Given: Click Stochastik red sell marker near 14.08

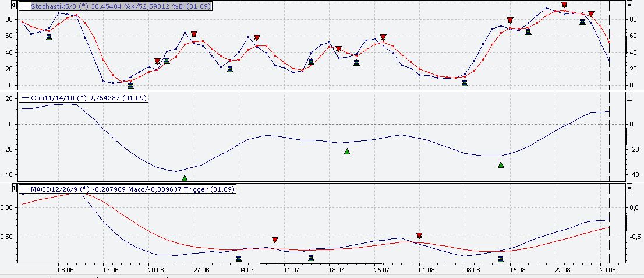Looking at the screenshot, I should 510,20.
